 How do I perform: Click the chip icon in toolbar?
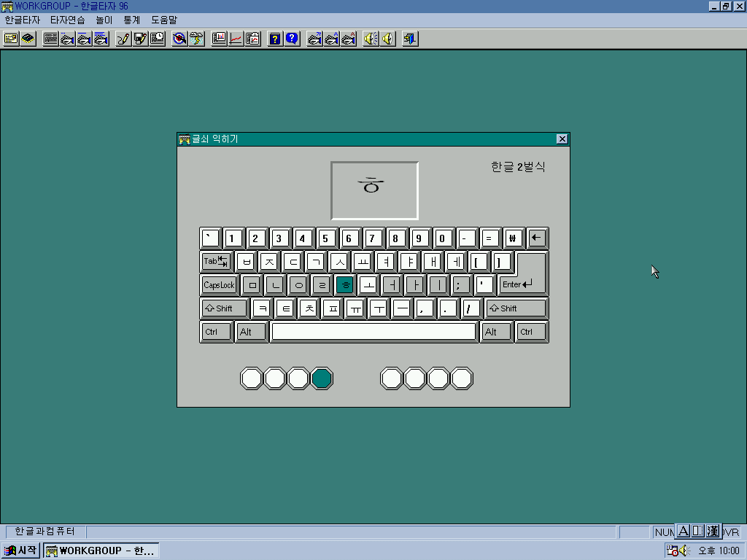point(28,39)
